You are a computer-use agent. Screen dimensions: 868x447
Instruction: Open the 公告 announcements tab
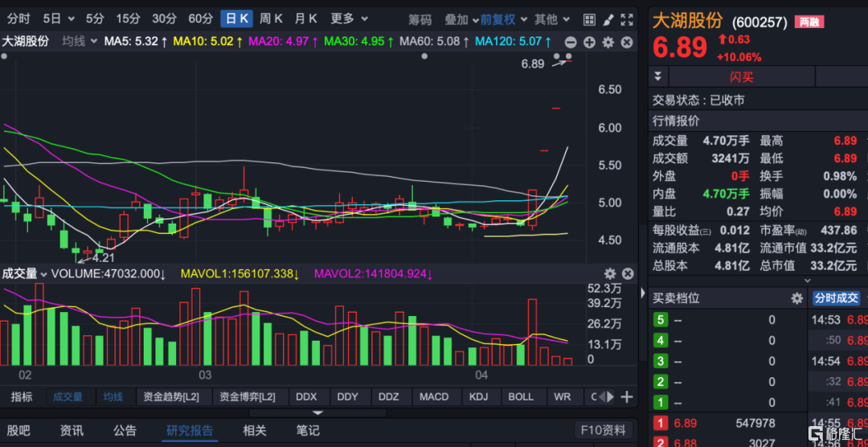[x=125, y=430]
